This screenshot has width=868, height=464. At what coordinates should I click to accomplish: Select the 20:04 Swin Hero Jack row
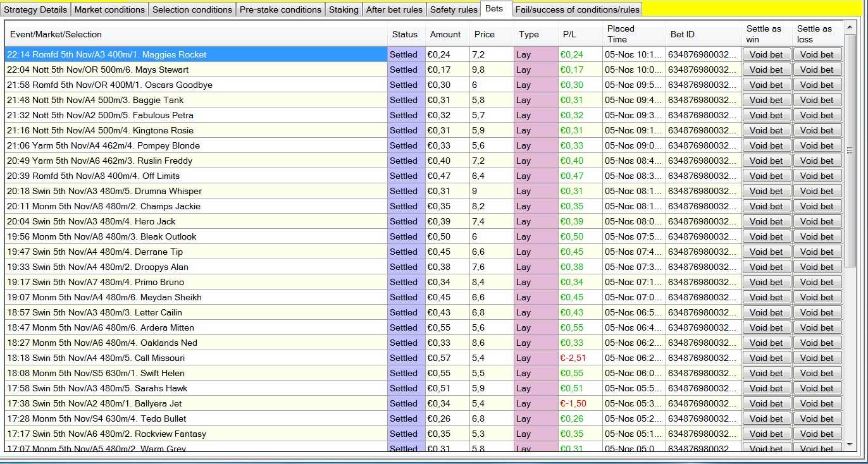pyautogui.click(x=424, y=221)
